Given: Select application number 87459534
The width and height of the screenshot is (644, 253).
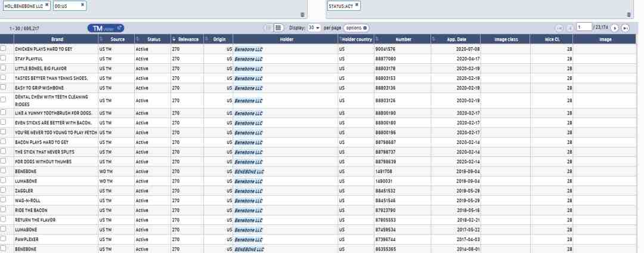Looking at the screenshot, I should tap(385, 230).
